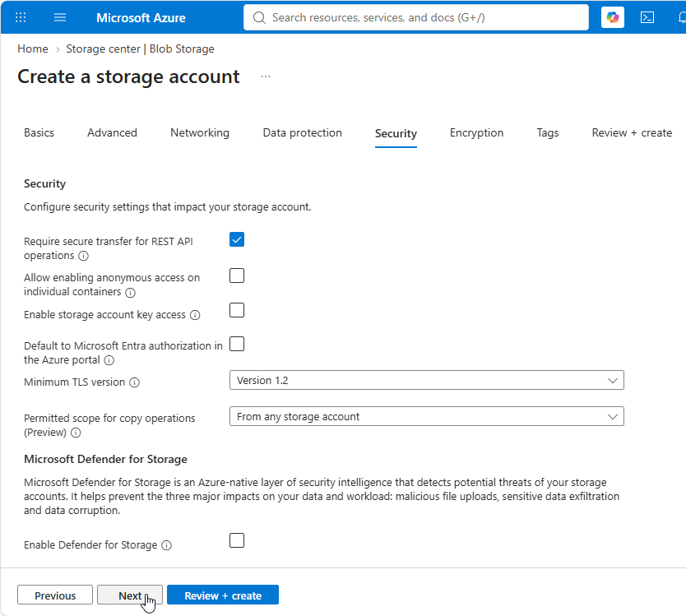The height and width of the screenshot is (616, 686).
Task: Go to Home in the breadcrumb
Action: [33, 49]
